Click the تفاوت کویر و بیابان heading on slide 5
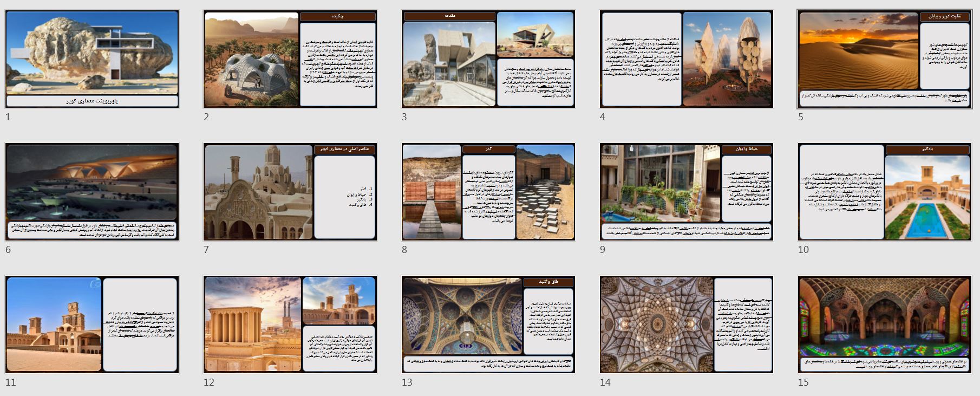The width and height of the screenshot is (980, 396). (x=945, y=17)
